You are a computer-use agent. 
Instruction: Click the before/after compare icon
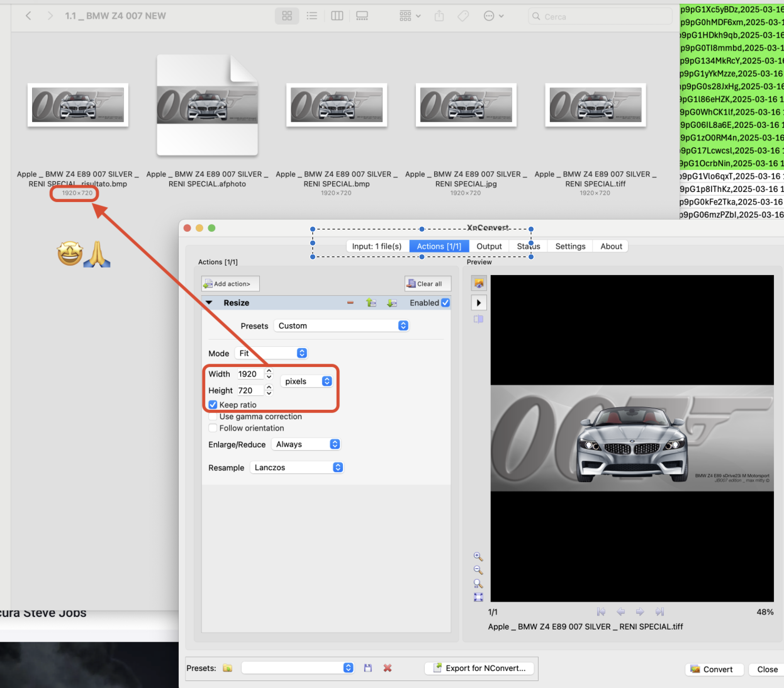(478, 319)
